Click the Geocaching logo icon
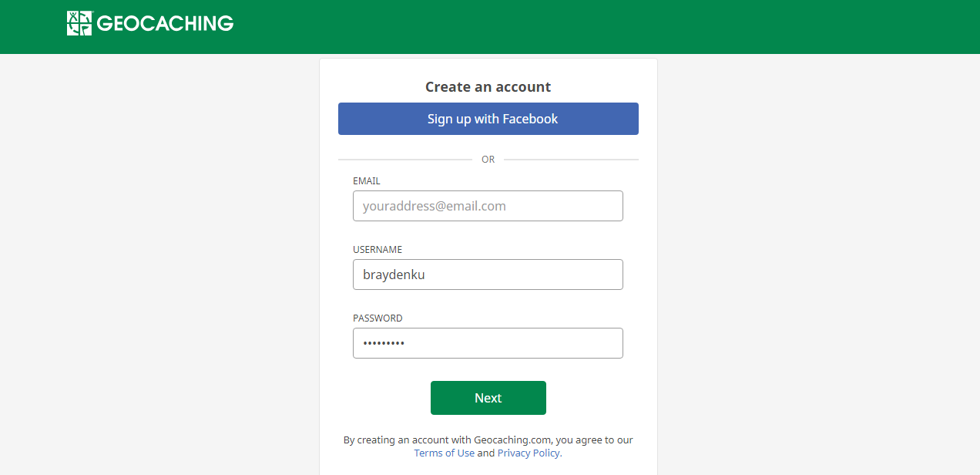The width and height of the screenshot is (980, 475). pos(79,23)
